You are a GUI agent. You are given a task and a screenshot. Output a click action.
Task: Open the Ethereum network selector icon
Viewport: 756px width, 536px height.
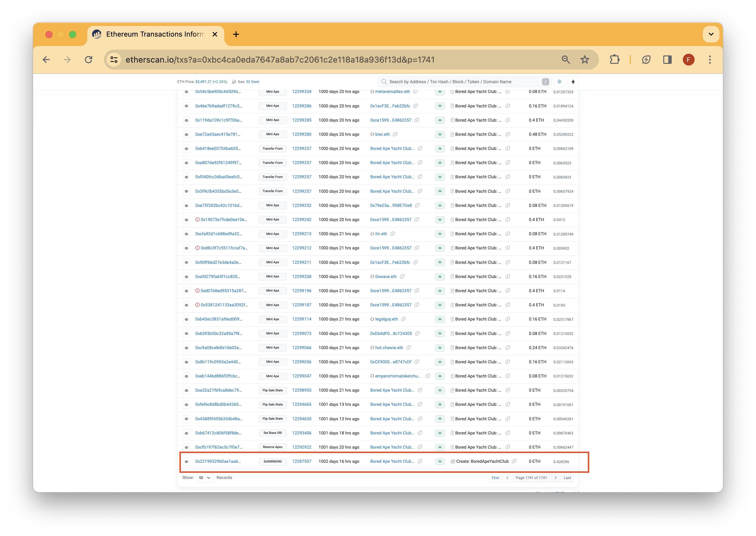573,82
